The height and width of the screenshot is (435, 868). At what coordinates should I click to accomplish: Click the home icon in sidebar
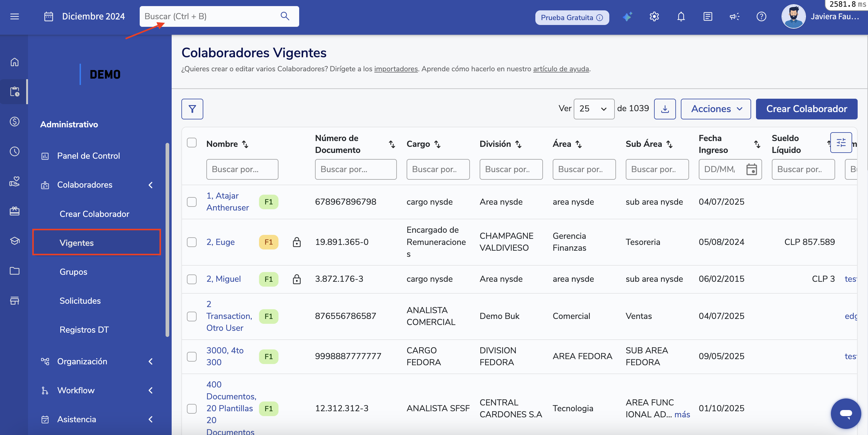pyautogui.click(x=14, y=62)
